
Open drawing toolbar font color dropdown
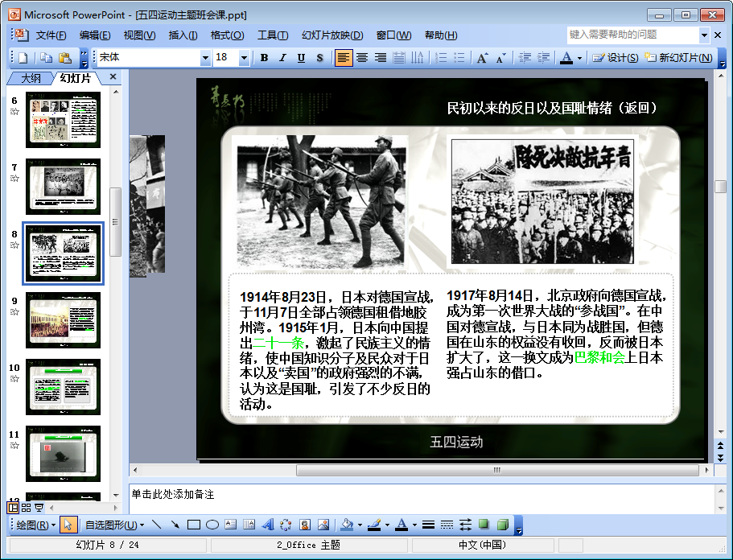tap(414, 525)
